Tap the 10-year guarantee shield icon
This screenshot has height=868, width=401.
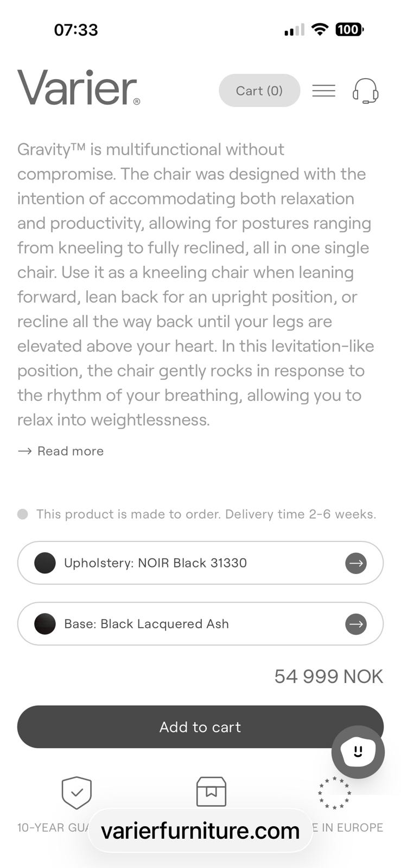pos(77,793)
